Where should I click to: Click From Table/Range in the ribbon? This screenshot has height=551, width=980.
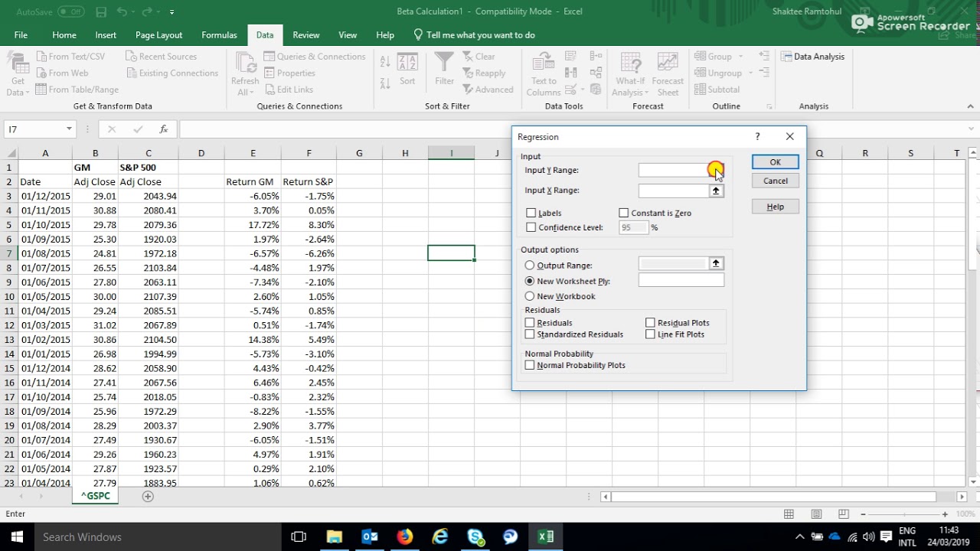77,90
